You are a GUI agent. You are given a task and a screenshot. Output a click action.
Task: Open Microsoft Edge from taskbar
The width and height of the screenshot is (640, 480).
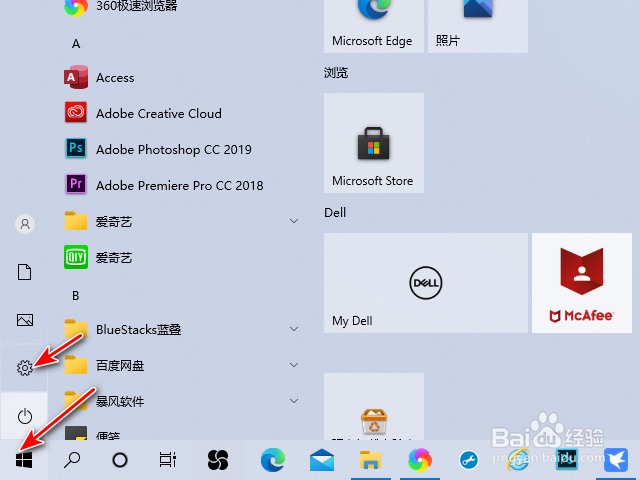click(x=273, y=460)
